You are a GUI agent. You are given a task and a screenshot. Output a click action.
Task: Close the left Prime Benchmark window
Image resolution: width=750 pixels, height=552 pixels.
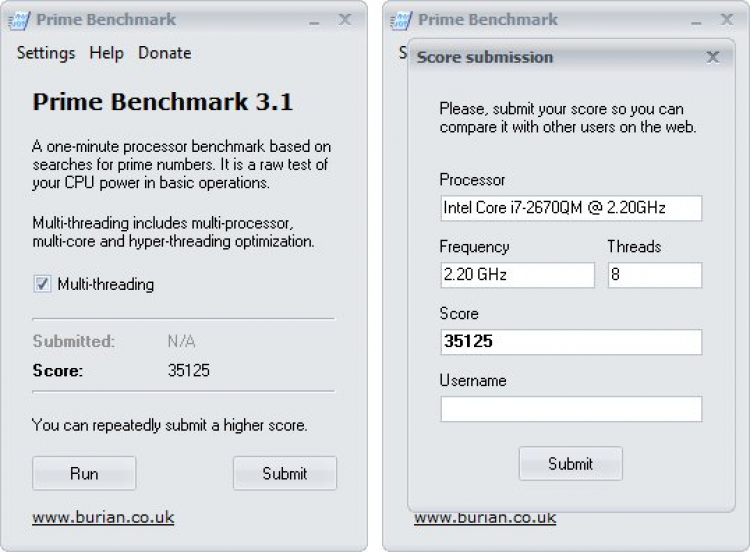point(345,19)
